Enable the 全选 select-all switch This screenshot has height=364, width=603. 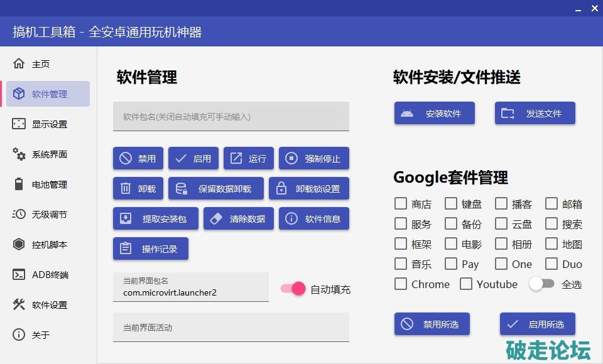coord(541,284)
